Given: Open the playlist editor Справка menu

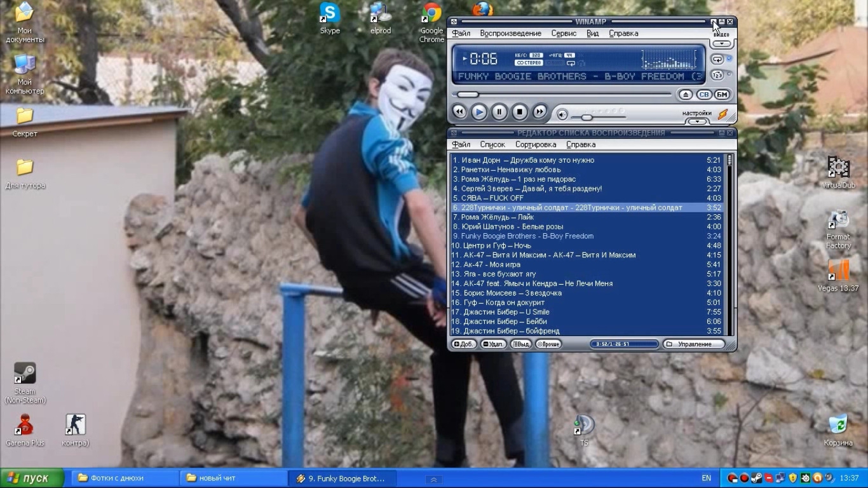Looking at the screenshot, I should click(x=581, y=144).
